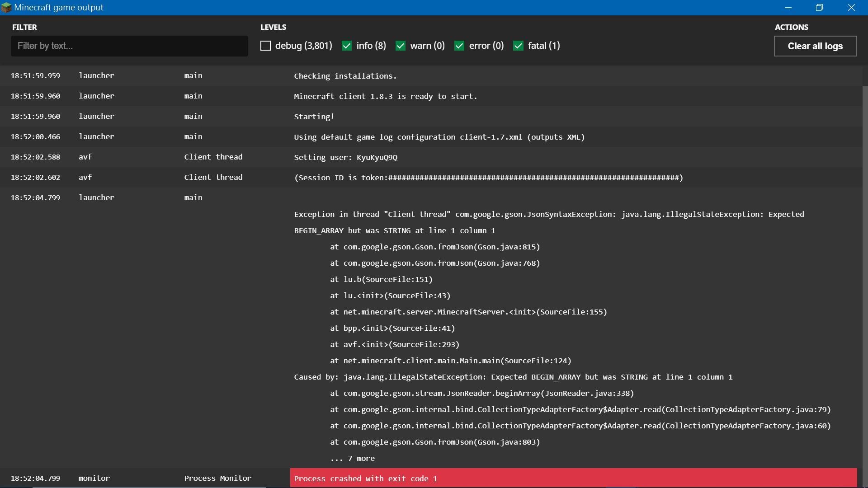
Task: Click stack line 'at lu.b(SourceFile:151)'
Action: click(382, 279)
